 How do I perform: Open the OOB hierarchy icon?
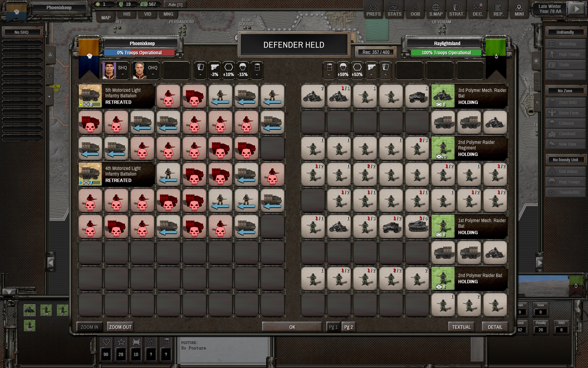click(x=415, y=10)
